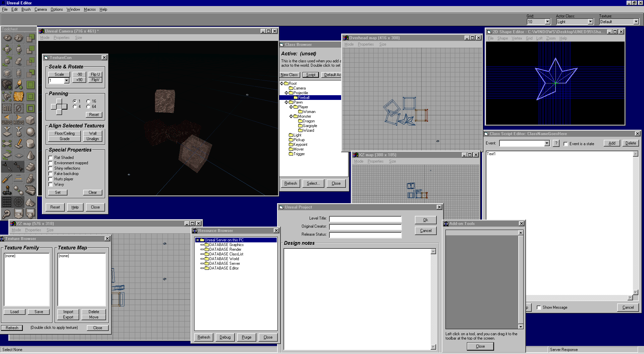Click the question mark help icon
This screenshot has width=644, height=354.
pyautogui.click(x=7, y=214)
